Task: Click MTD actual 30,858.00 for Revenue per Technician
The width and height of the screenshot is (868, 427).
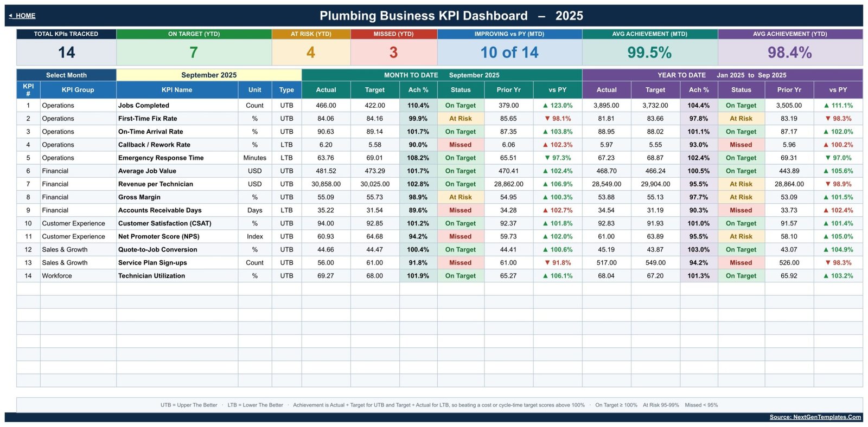Action: (x=326, y=184)
